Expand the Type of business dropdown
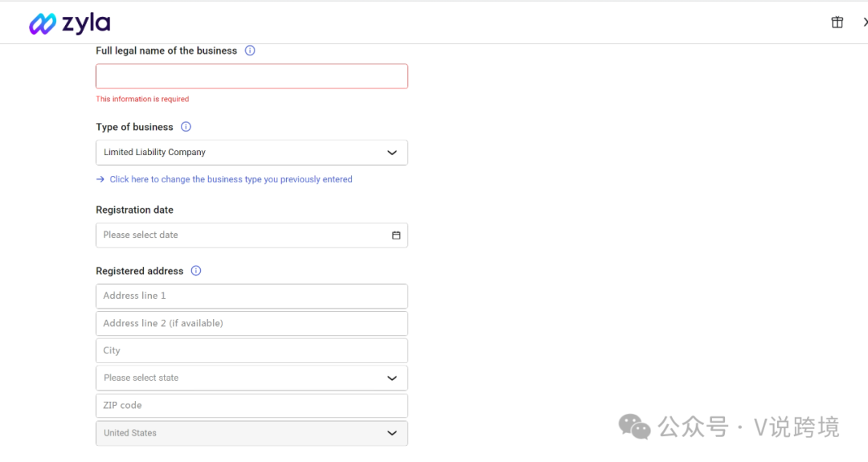This screenshot has width=868, height=462. pos(391,153)
